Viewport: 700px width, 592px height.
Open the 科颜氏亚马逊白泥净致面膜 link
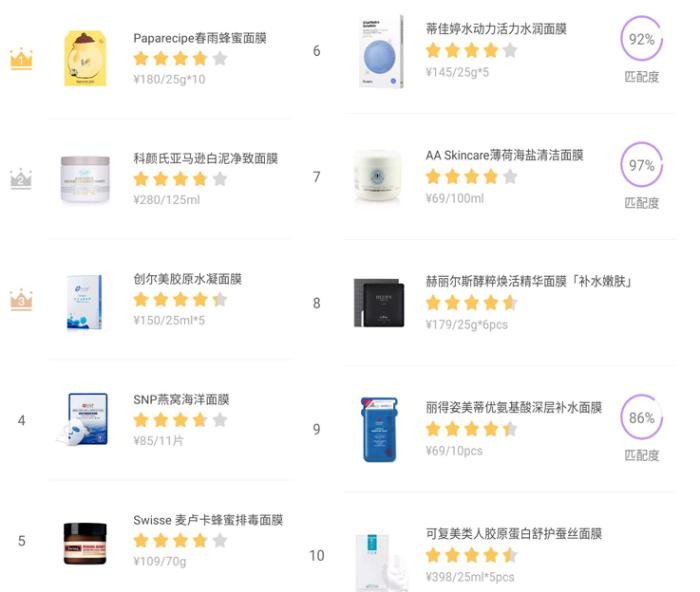(x=205, y=158)
